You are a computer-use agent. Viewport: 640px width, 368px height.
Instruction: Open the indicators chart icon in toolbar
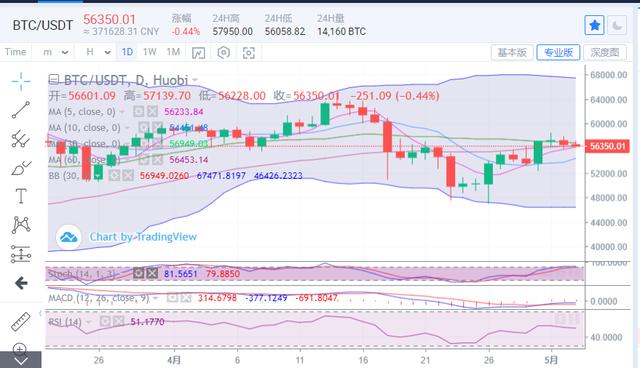[198, 53]
